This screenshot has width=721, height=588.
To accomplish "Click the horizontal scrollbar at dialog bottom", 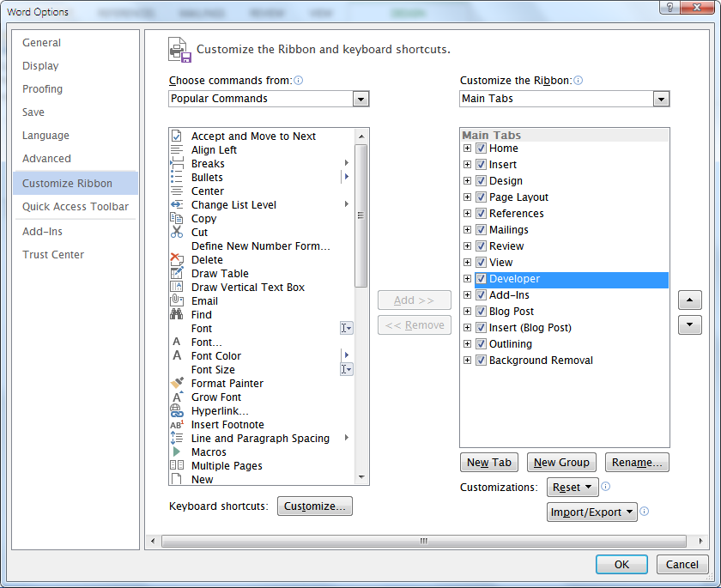I will [423, 541].
